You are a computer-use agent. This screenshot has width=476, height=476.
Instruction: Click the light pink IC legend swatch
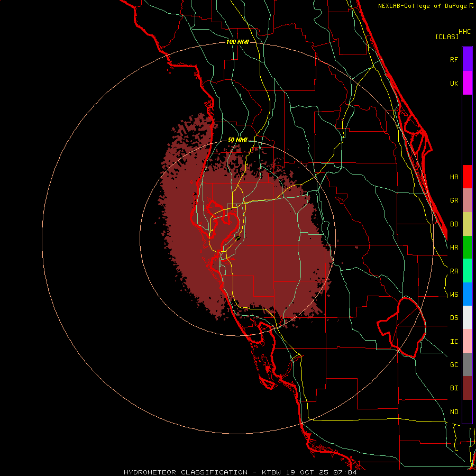coord(467,341)
